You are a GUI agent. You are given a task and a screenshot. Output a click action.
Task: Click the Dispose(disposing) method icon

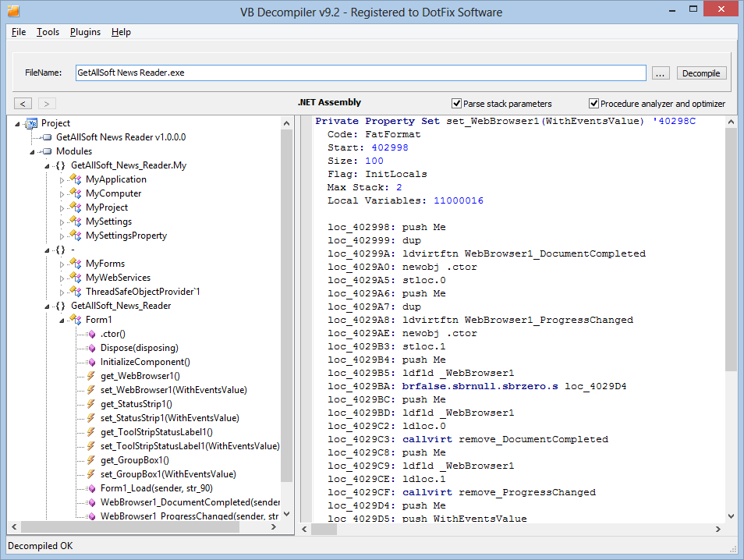(x=91, y=349)
